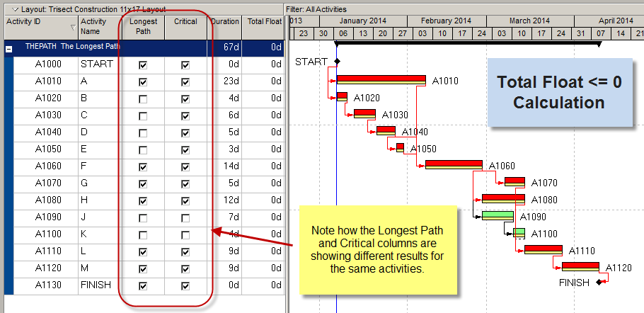
Task: Collapse THEPATH The Longest Path group
Action: click(x=8, y=48)
